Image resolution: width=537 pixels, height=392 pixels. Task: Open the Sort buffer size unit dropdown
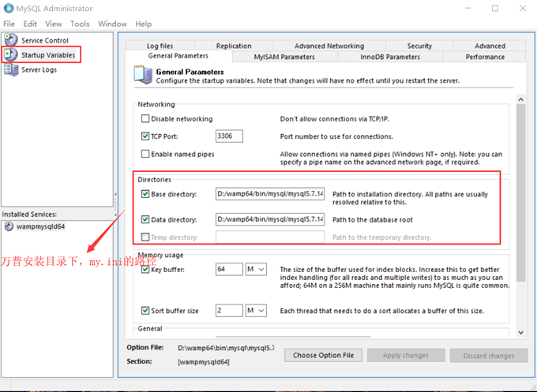pos(256,311)
